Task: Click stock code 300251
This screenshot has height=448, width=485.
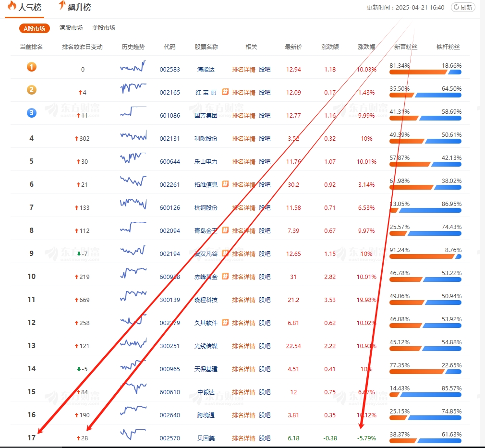Action: 170,346
